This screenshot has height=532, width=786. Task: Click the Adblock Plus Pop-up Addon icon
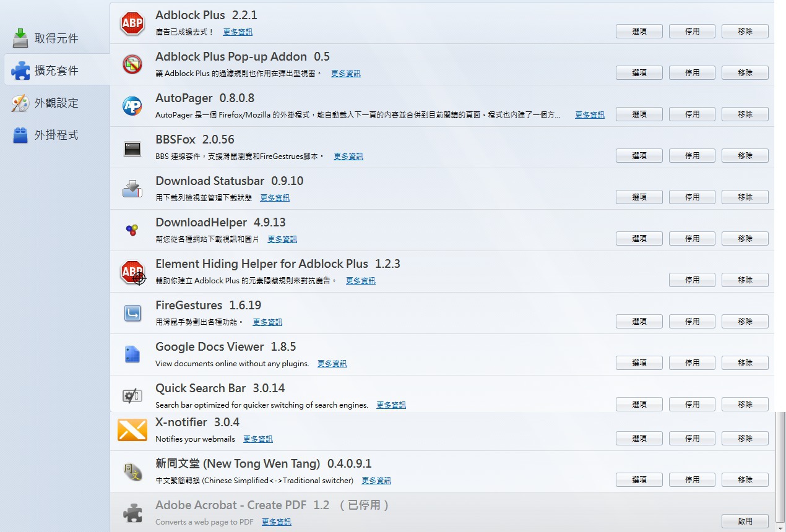132,64
